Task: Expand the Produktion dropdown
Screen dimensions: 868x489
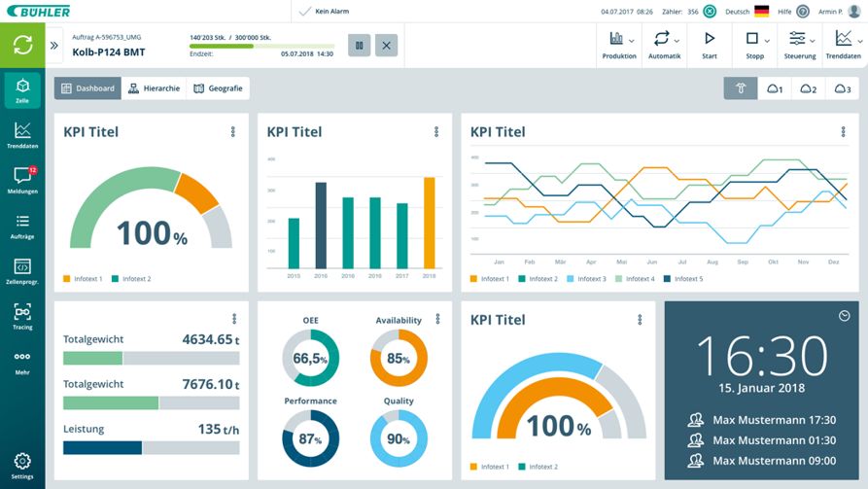Action: click(619, 44)
